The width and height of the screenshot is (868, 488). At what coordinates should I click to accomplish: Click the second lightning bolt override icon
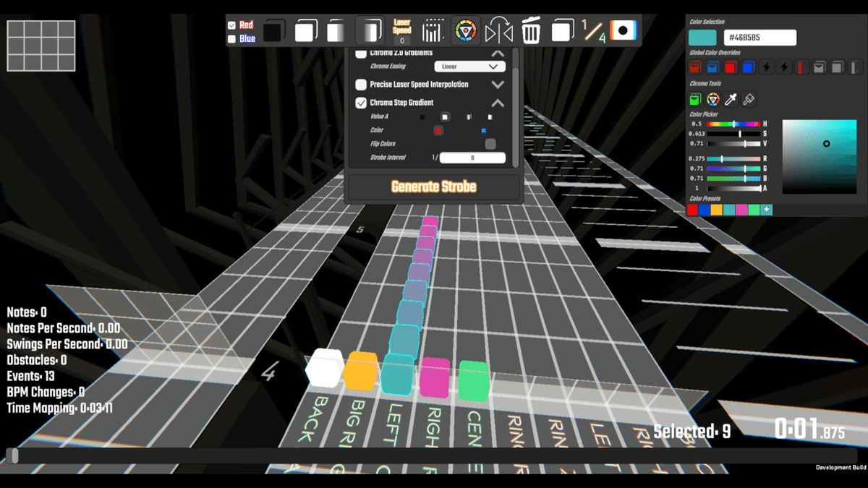click(x=784, y=67)
